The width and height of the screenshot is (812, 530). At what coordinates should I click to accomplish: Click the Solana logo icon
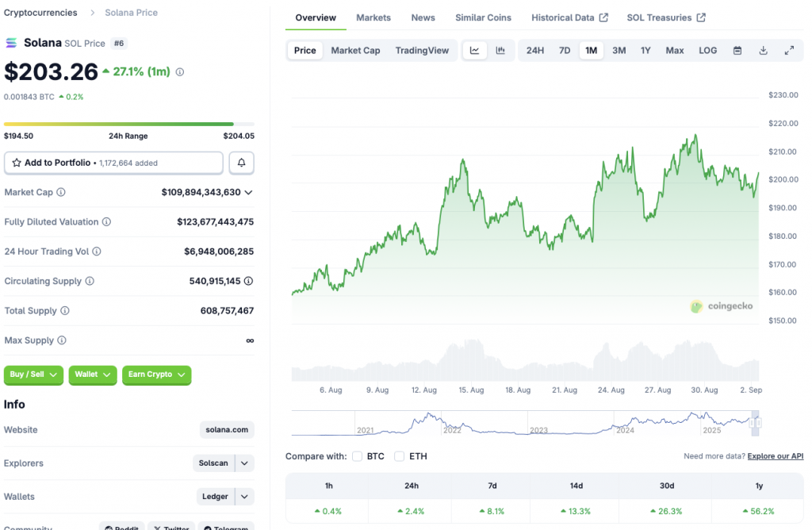(x=11, y=43)
